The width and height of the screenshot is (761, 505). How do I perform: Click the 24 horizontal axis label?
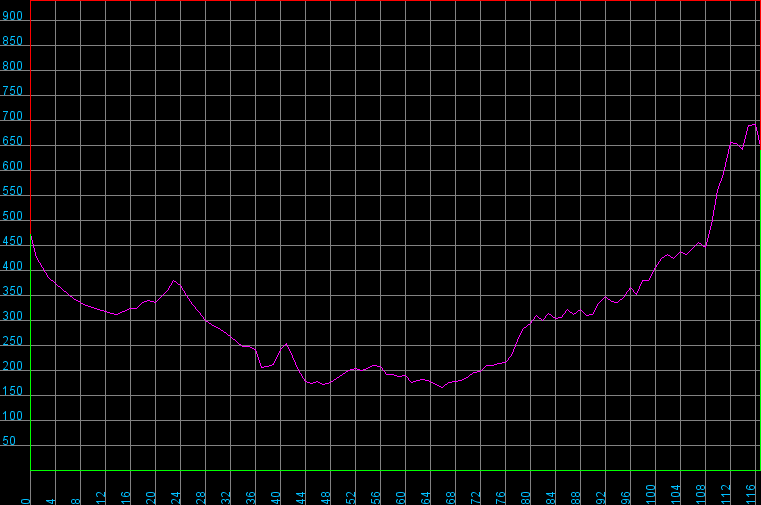pyautogui.click(x=176, y=498)
